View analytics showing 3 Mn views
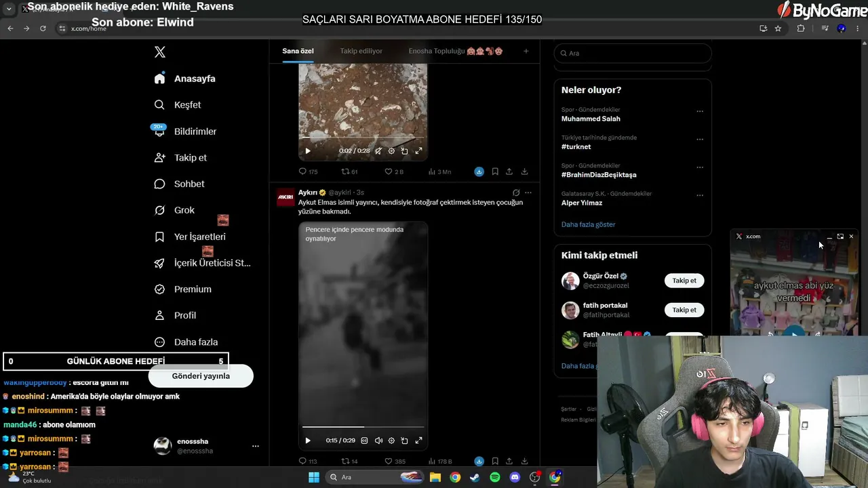The height and width of the screenshot is (488, 868). tap(440, 171)
